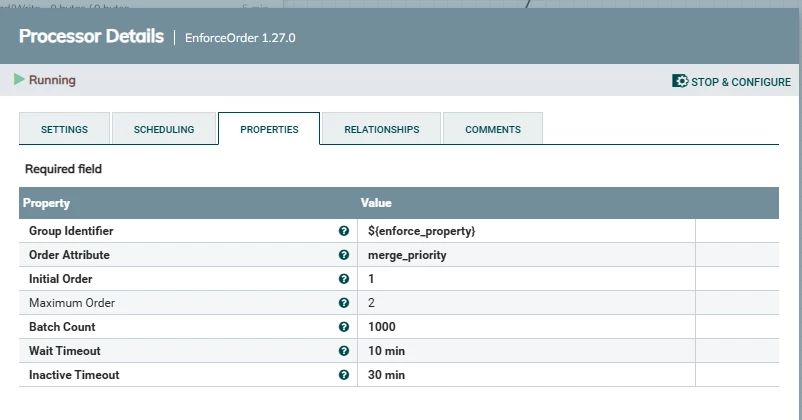802x420 pixels.
Task: Click the Stop & Configure gear icon
Action: [680, 81]
